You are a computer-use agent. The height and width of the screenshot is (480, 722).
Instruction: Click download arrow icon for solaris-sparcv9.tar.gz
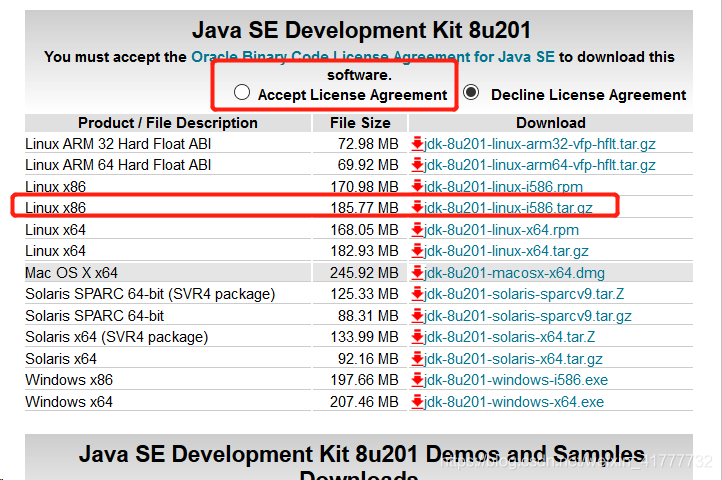tap(417, 316)
